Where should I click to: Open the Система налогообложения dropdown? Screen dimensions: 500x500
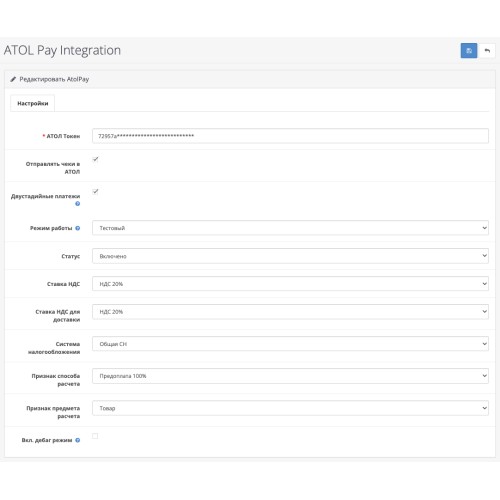click(x=290, y=344)
